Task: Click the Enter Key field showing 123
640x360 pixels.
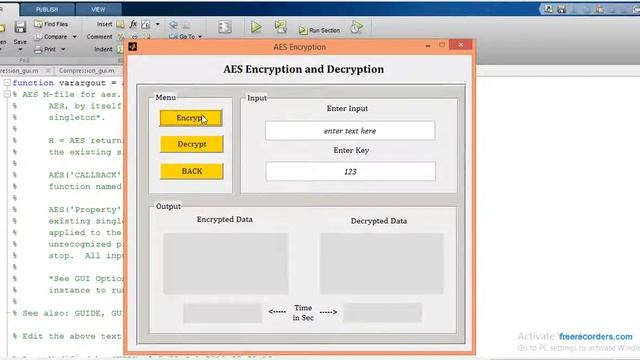Action: (350, 171)
